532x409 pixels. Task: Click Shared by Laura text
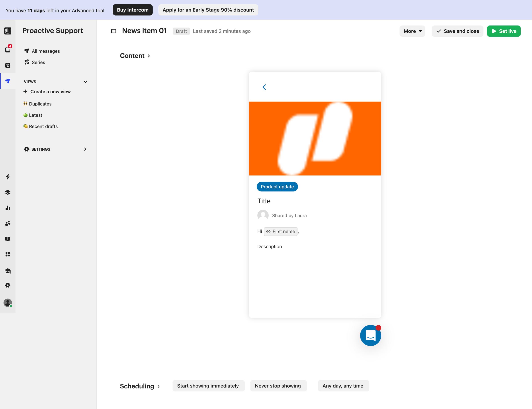(x=289, y=216)
